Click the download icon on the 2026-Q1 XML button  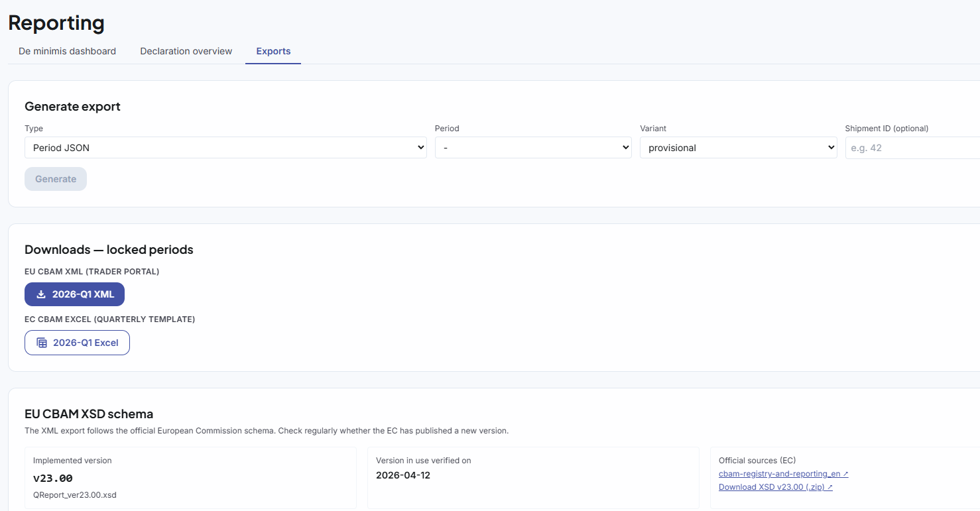click(x=41, y=294)
